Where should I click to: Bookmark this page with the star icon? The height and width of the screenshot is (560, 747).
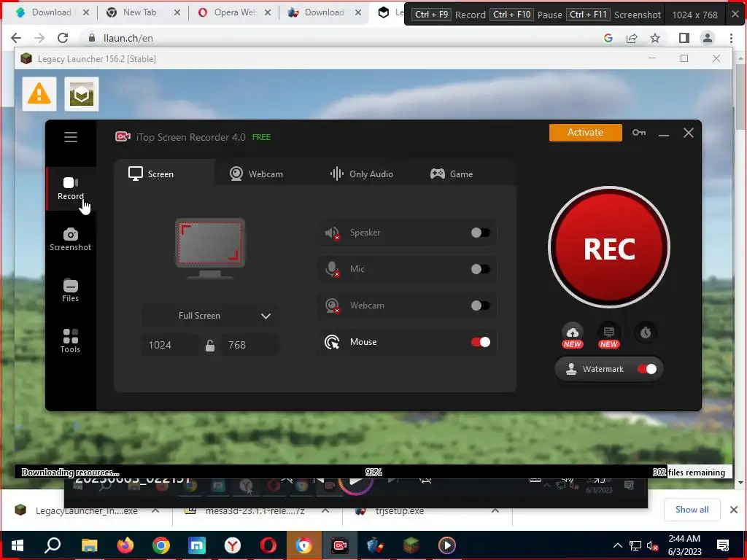click(655, 38)
